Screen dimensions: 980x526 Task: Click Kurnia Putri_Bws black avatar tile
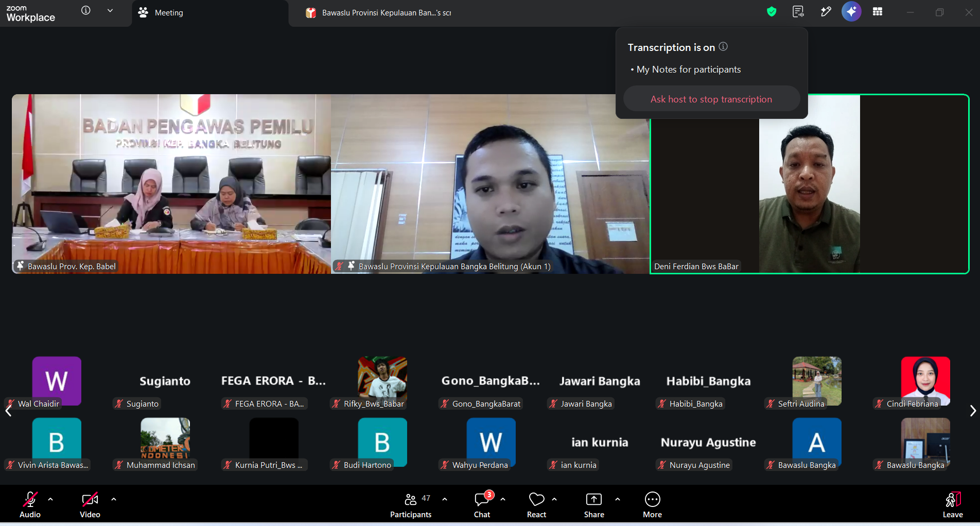274,442
